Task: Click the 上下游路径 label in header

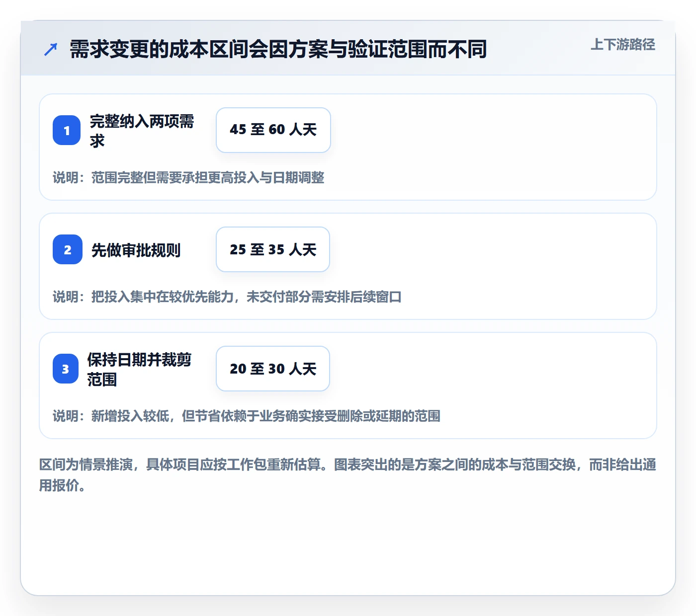Action: click(623, 45)
